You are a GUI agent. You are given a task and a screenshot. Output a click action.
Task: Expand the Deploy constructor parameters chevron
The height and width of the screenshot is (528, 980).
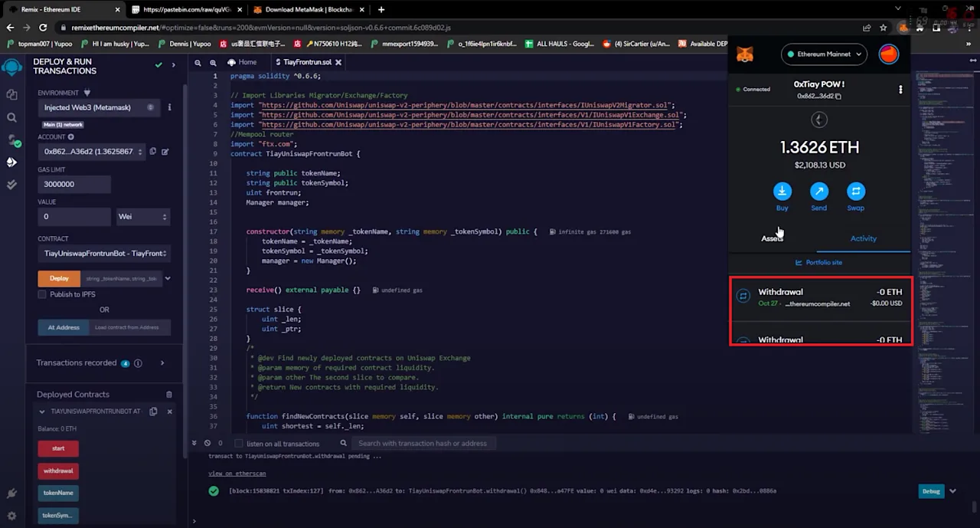pos(168,278)
